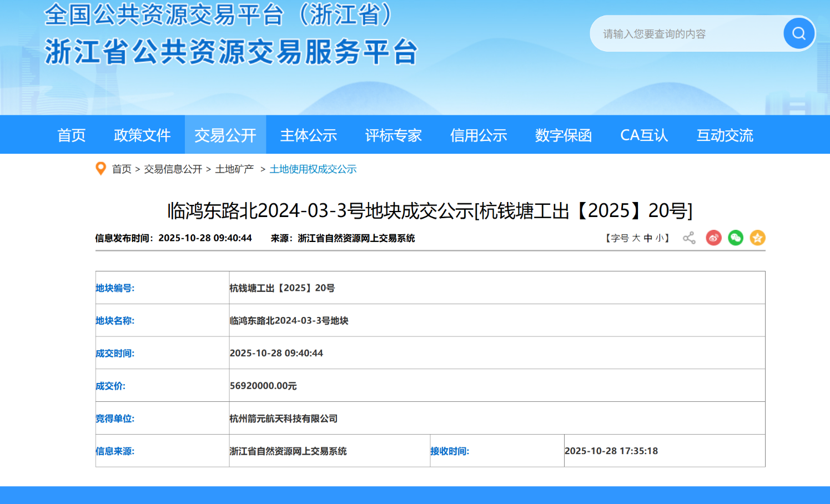Click the 土地使用权成交公示 breadcrumb link
Screen dimensions: 830x504
point(313,169)
